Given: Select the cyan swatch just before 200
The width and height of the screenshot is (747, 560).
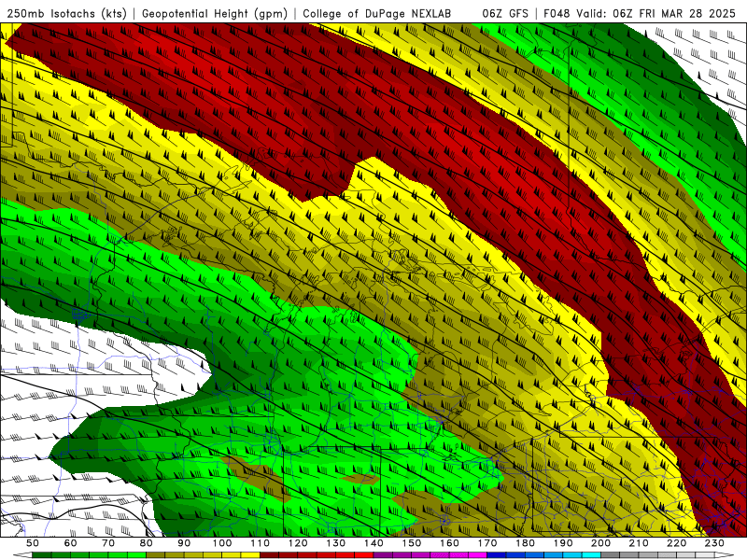Looking at the screenshot, I should tap(592, 555).
